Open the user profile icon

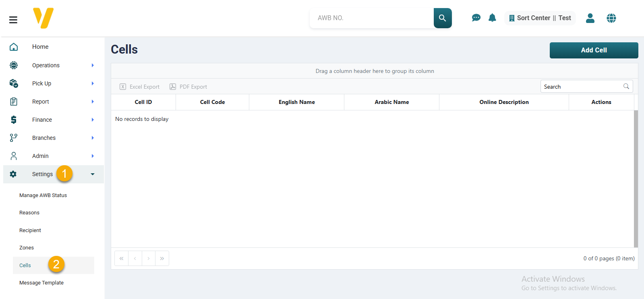point(590,18)
